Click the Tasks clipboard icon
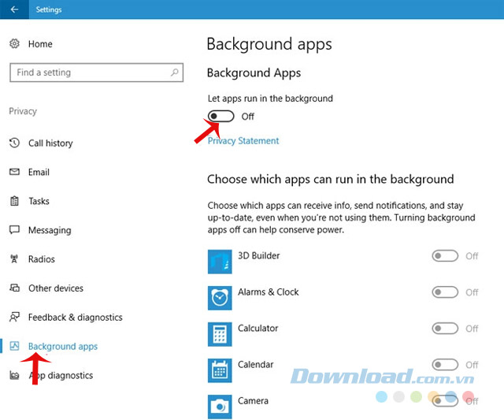504x420 pixels. click(x=14, y=201)
